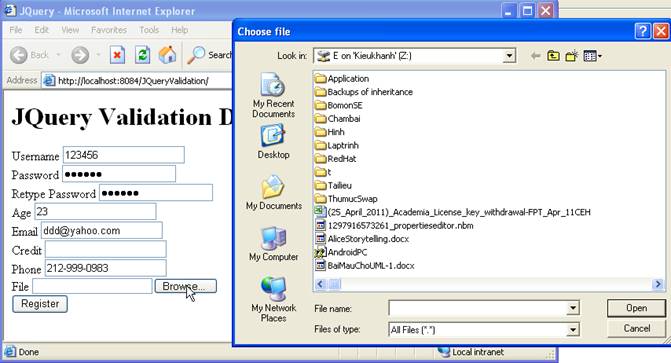Image resolution: width=671 pixels, height=363 pixels.
Task: Open the View menu icon in dialog
Action: (593, 56)
